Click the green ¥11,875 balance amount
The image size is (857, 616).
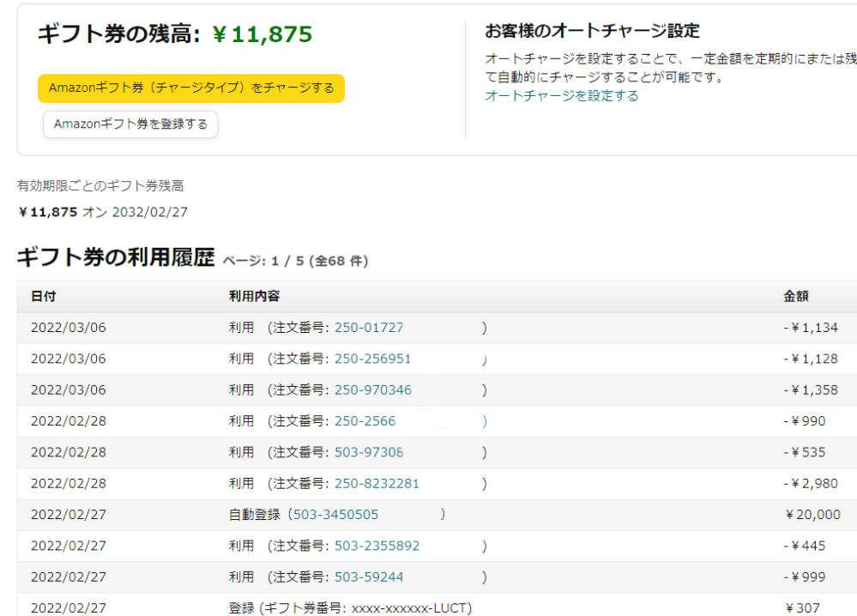262,34
